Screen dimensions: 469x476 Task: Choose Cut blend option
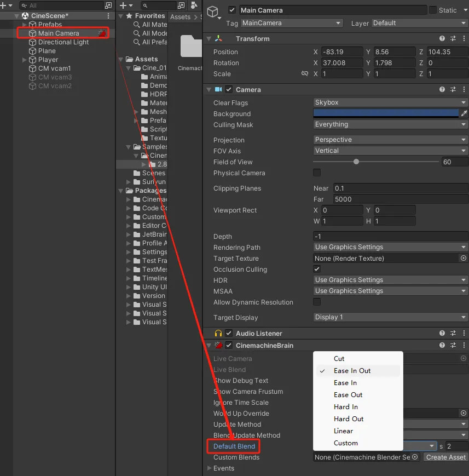pos(358,359)
